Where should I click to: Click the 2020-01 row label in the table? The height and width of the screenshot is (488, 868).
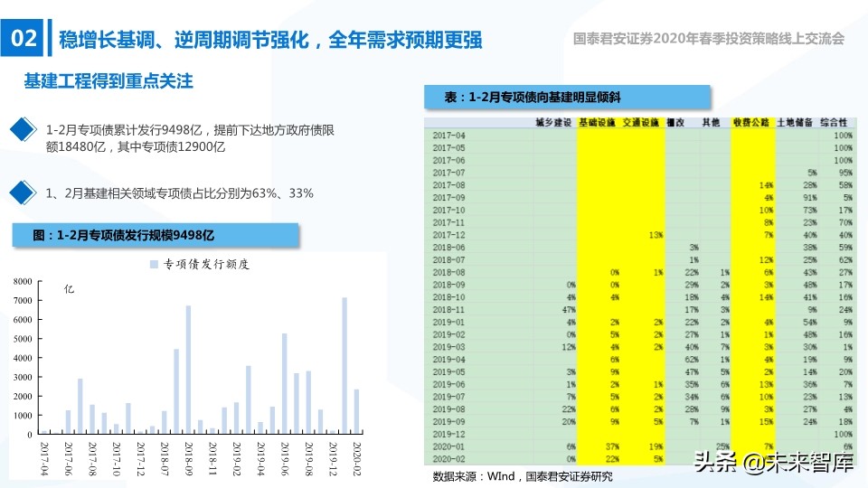point(449,446)
